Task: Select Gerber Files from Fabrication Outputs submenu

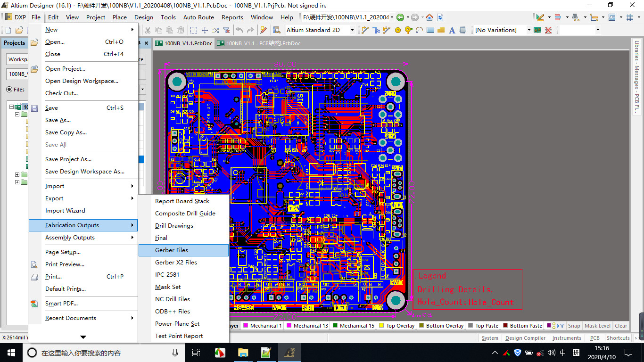Action: pos(183,250)
